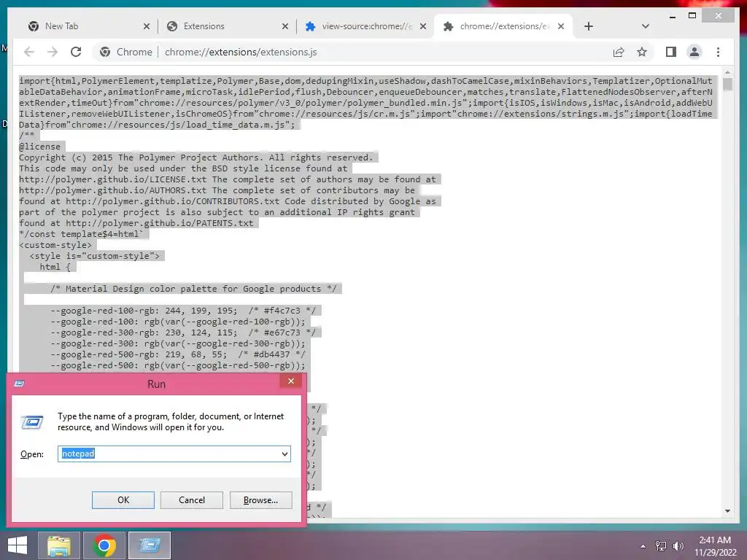Switch to the view-source tab
Screen dimensions: 747x560
pyautogui.click(x=367, y=26)
